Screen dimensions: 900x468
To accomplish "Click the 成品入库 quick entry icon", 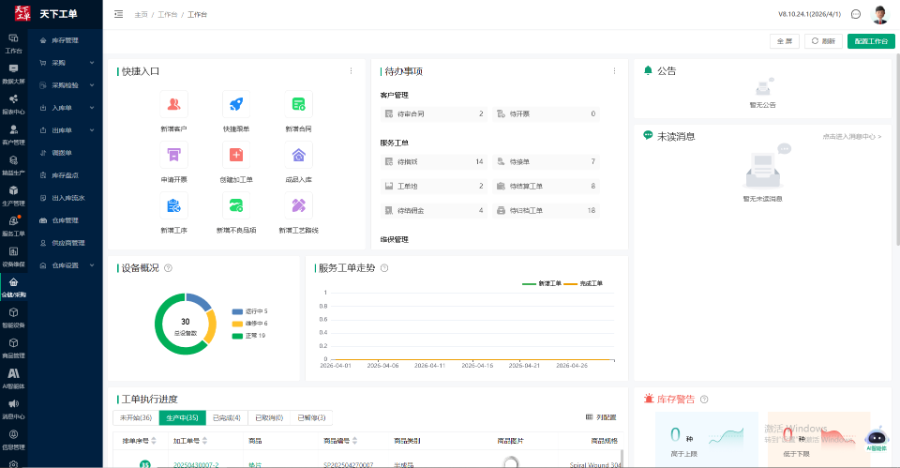I will 298,155.
